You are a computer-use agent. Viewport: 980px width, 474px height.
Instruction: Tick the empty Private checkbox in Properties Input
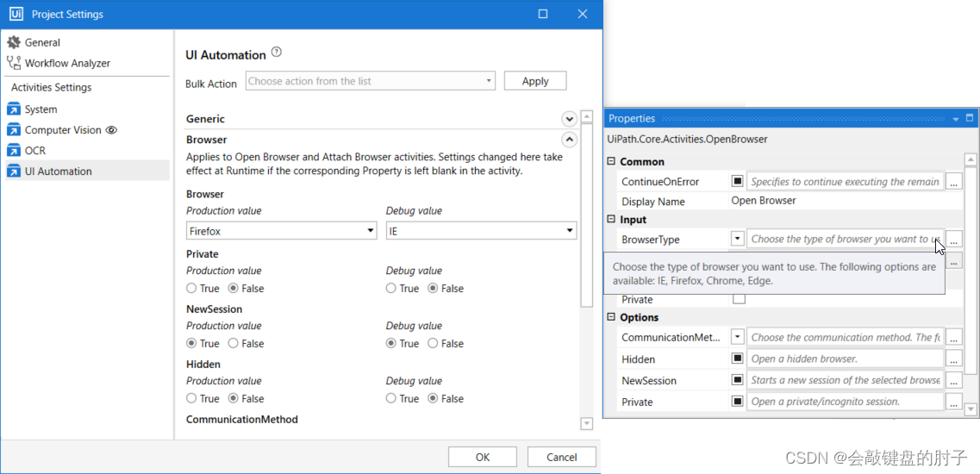pyautogui.click(x=739, y=299)
